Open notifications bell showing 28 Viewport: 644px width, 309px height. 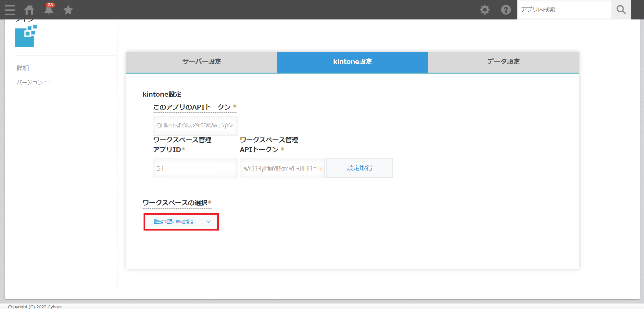(x=49, y=10)
